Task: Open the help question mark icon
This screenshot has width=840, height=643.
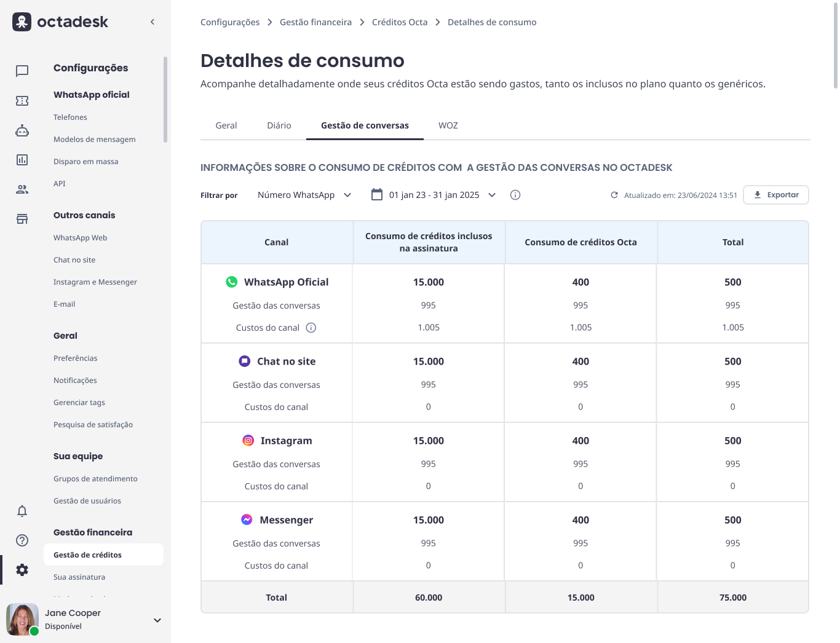Action: 22,540
